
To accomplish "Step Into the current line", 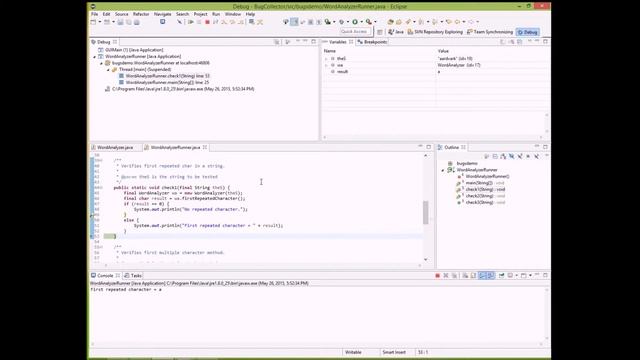I will coord(223,22).
